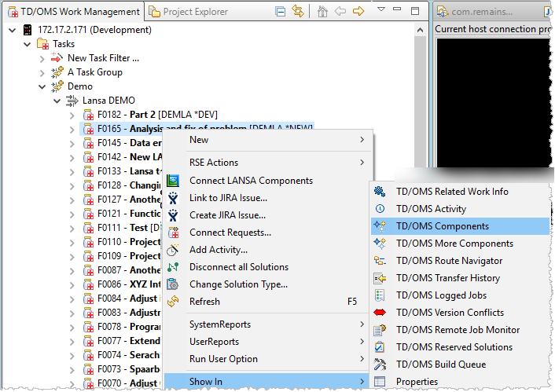
Task: Click the Home navigation icon in toolbar
Action: coord(322,11)
